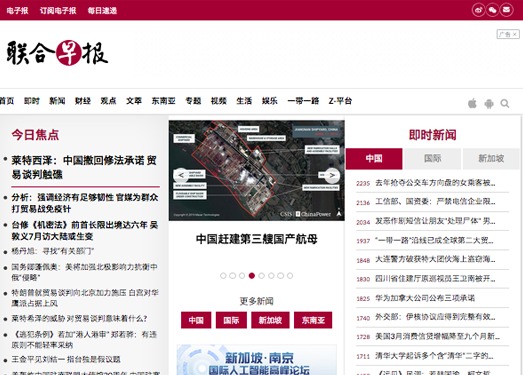Viewport: 523px width, 375px height.
Task: Go to the 联合早报 logo homepage
Action: point(57,53)
